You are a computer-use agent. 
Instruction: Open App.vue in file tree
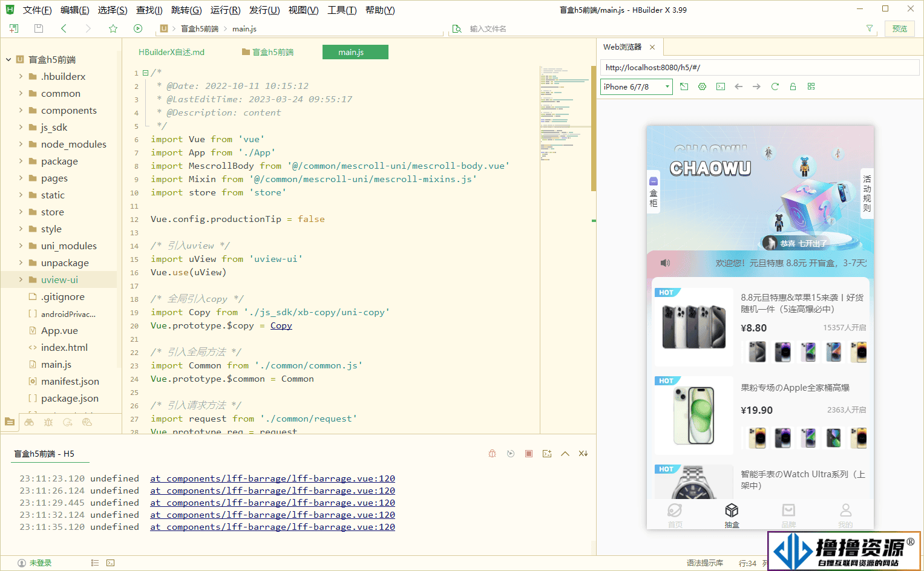click(59, 330)
